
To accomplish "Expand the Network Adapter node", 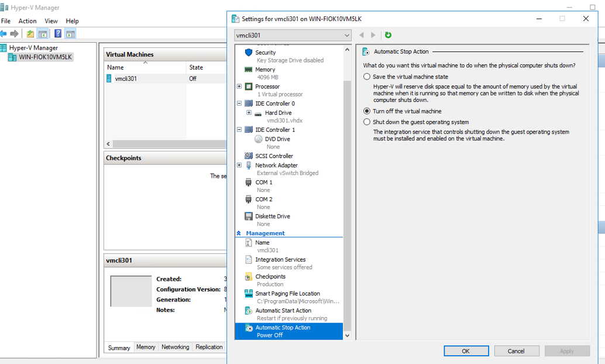I will 239,165.
